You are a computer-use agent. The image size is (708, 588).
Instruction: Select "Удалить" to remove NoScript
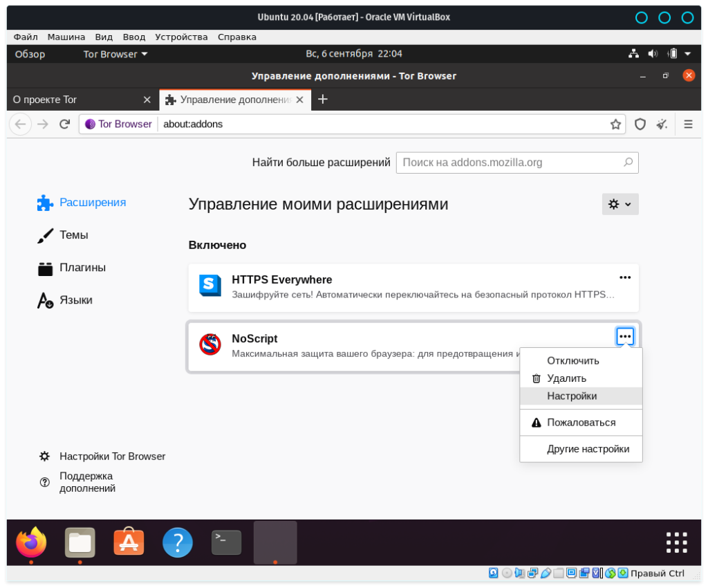[566, 378]
